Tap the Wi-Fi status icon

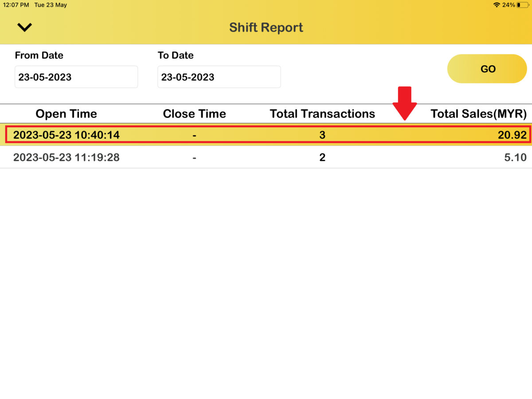point(497,5)
